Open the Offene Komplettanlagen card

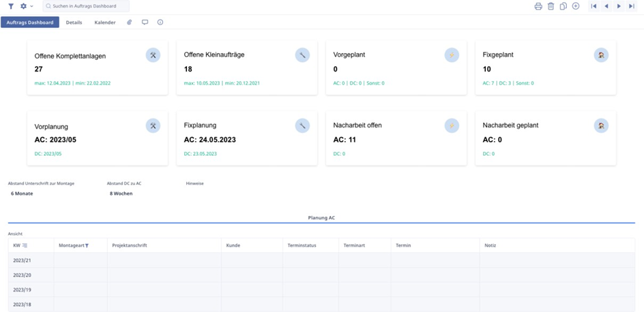pyautogui.click(x=97, y=67)
